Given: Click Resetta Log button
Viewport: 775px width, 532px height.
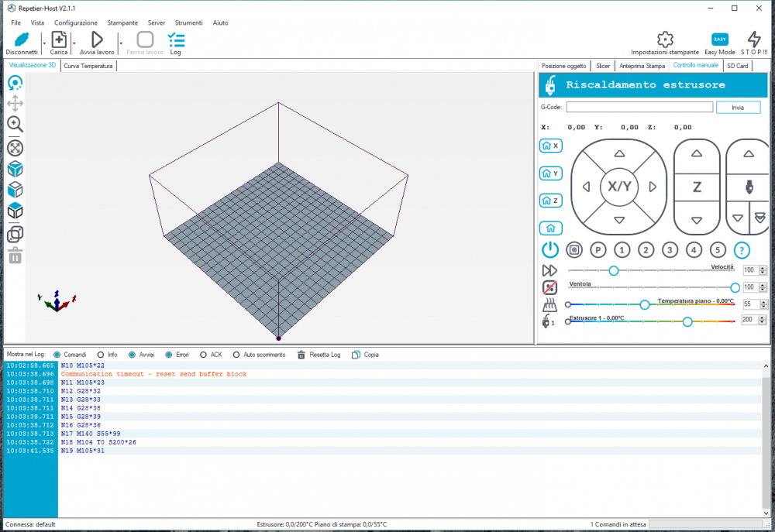Looking at the screenshot, I should [319, 355].
